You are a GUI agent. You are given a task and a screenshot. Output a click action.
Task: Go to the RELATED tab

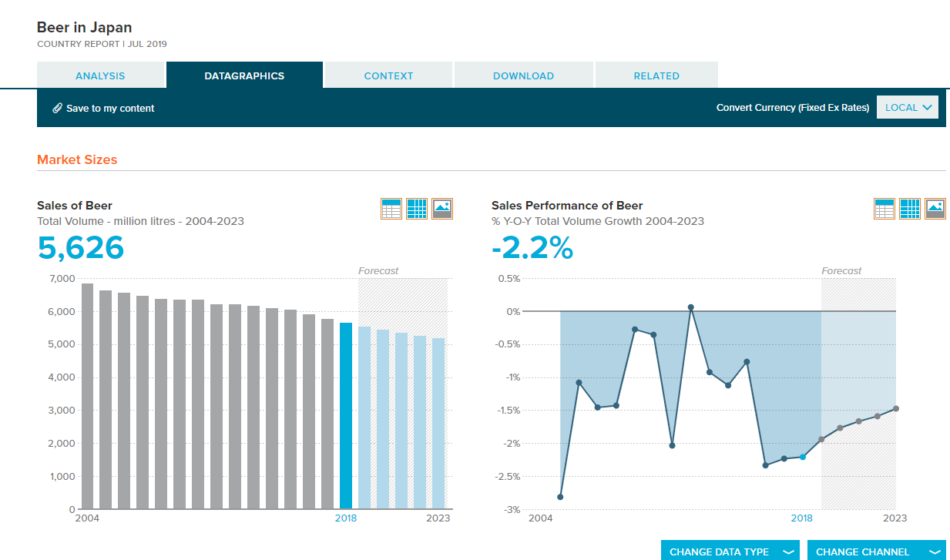click(x=656, y=75)
